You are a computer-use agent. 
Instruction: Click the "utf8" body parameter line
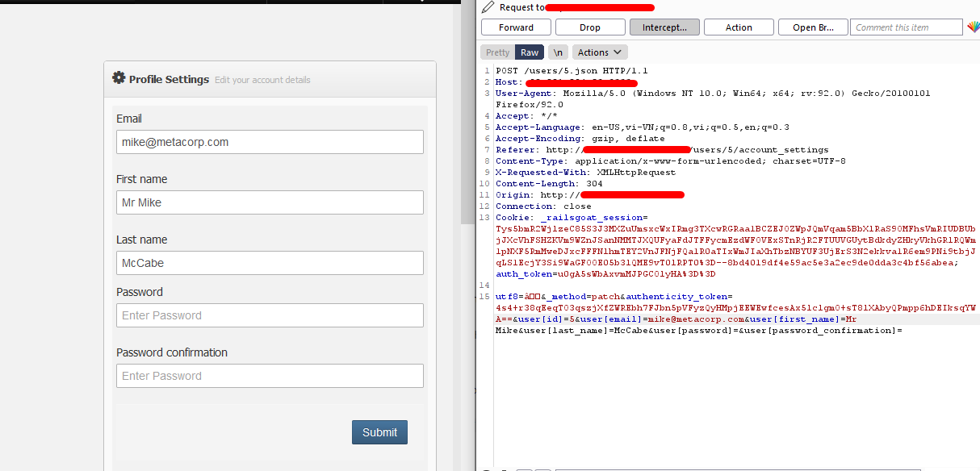tap(614, 297)
